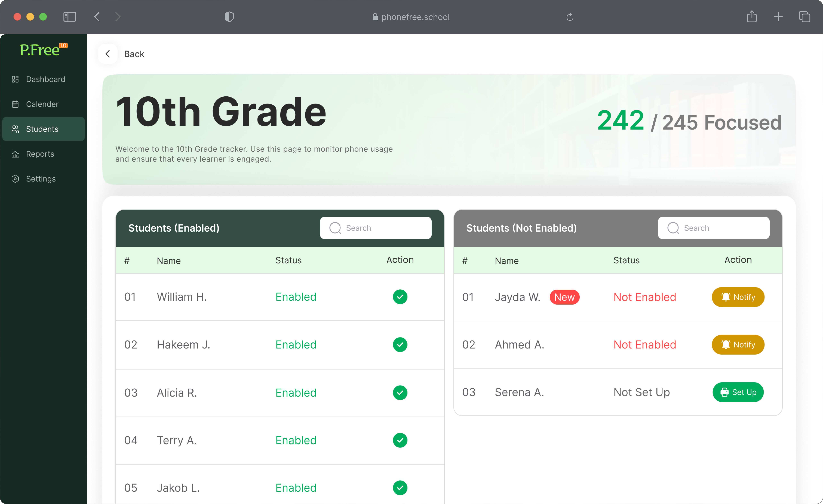The width and height of the screenshot is (823, 504).
Task: Click Alicia R.'s green checkmark
Action: [x=400, y=392]
